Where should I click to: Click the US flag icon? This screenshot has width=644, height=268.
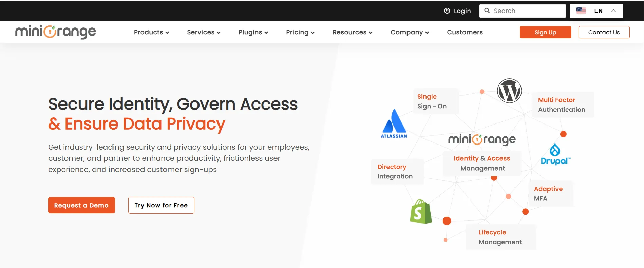pos(581,11)
